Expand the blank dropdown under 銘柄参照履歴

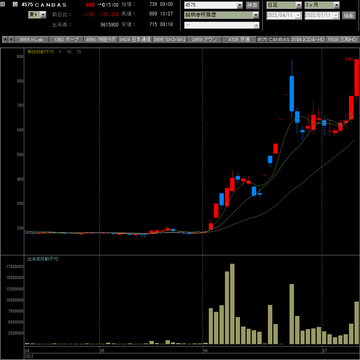[256, 25]
